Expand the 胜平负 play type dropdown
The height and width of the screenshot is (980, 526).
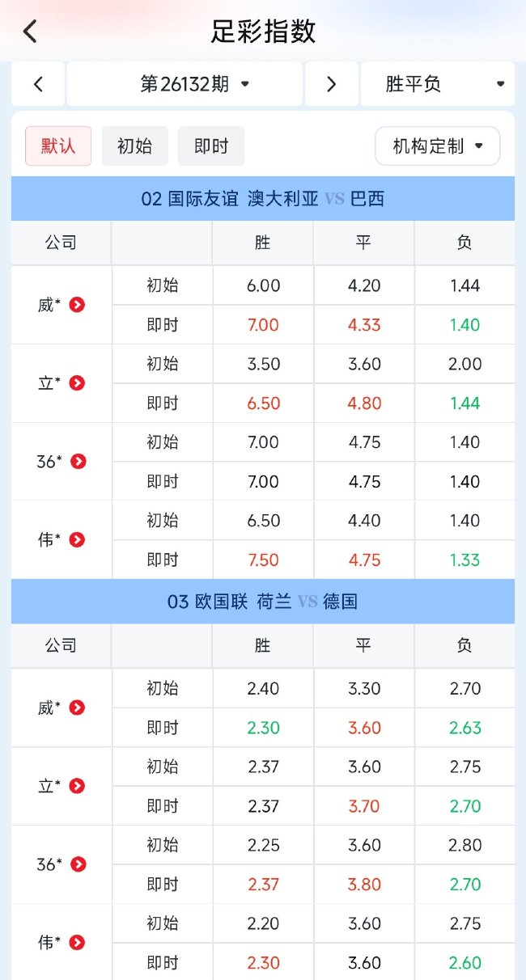pyautogui.click(x=438, y=84)
